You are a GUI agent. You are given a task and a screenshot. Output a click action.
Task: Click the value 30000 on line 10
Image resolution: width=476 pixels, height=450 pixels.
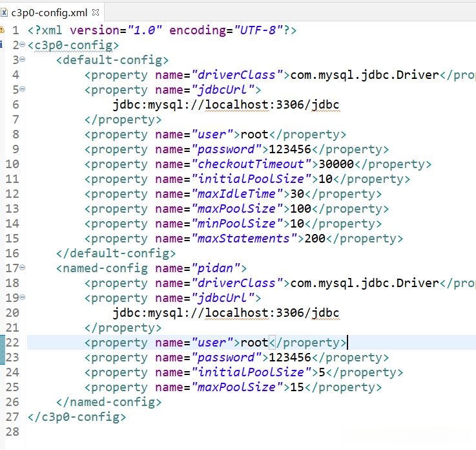336,164
